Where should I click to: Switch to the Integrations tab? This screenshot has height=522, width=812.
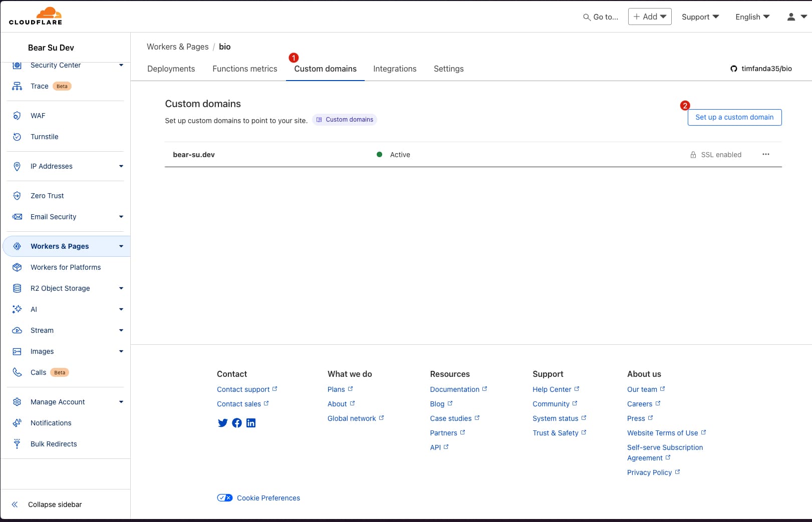pos(395,69)
